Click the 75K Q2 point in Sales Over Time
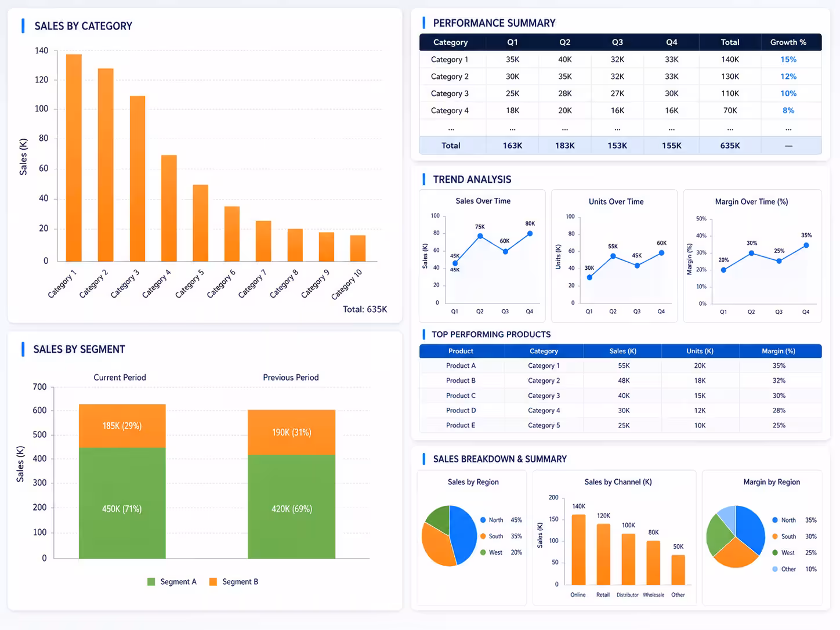The width and height of the screenshot is (840, 630). (x=480, y=236)
